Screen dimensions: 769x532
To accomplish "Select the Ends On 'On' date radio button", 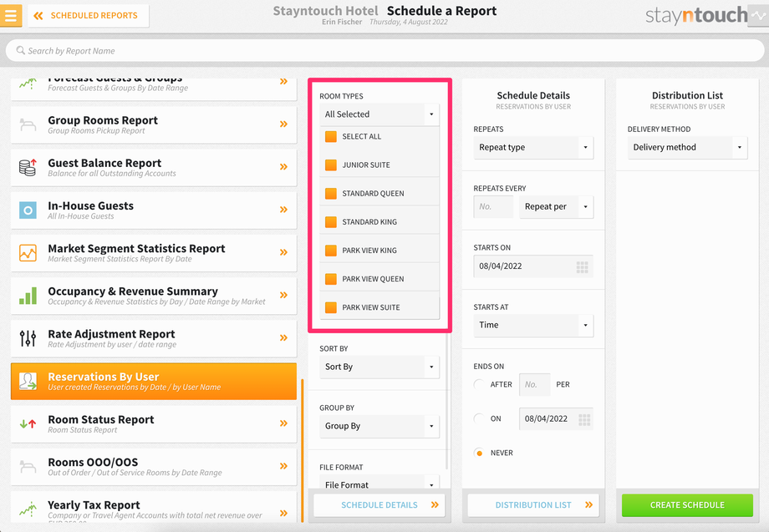I will tap(479, 419).
